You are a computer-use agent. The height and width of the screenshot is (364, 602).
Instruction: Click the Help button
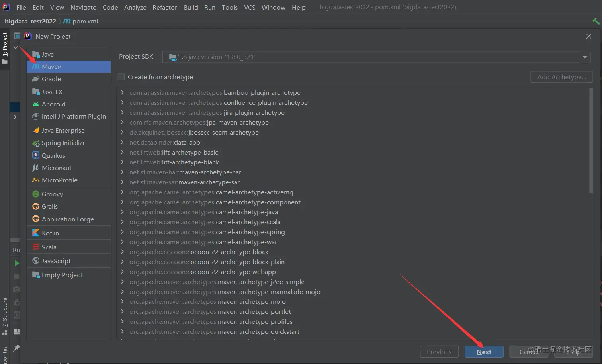574,352
